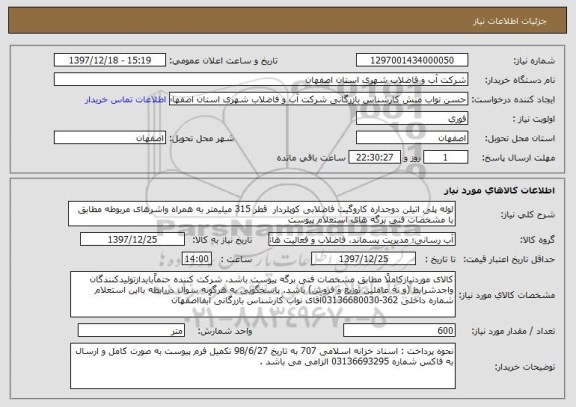Click the buyer notes text box about نحوه پرداخت
576x407 pixels.
[x=263, y=366]
